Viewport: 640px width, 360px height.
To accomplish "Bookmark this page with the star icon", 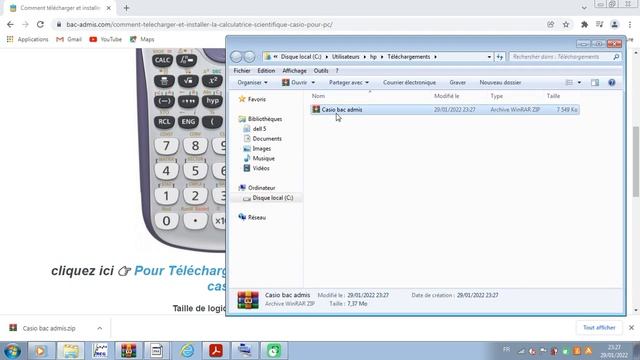I will pos(566,24).
